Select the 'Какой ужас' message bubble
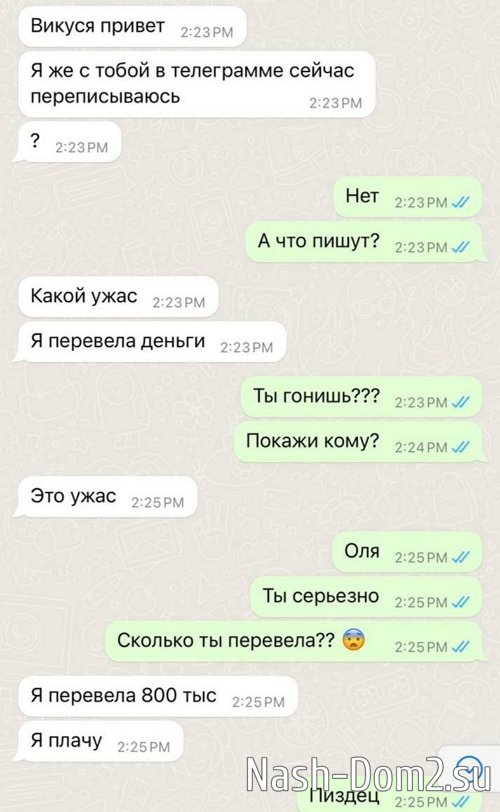Image resolution: width=500 pixels, height=812 pixels. click(x=119, y=296)
